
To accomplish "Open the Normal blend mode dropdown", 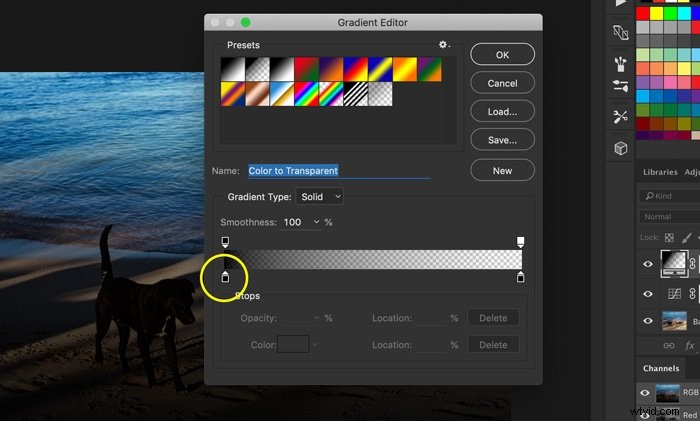I will [670, 217].
